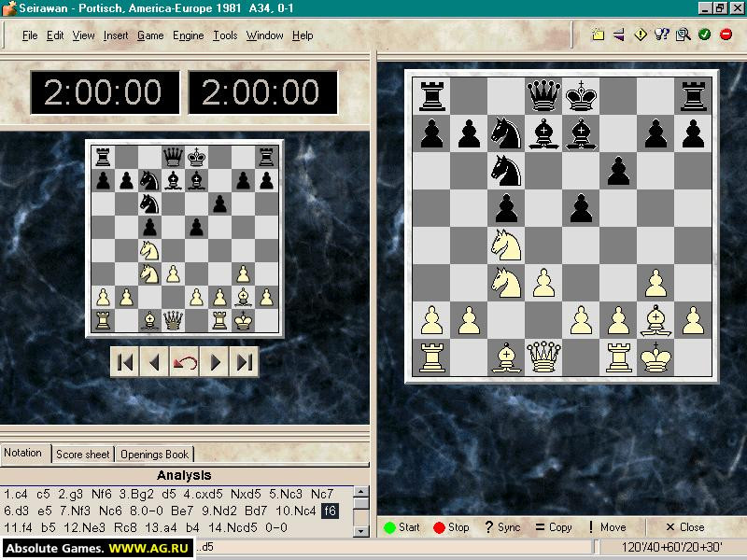Click the yellow new game icon

tap(598, 35)
